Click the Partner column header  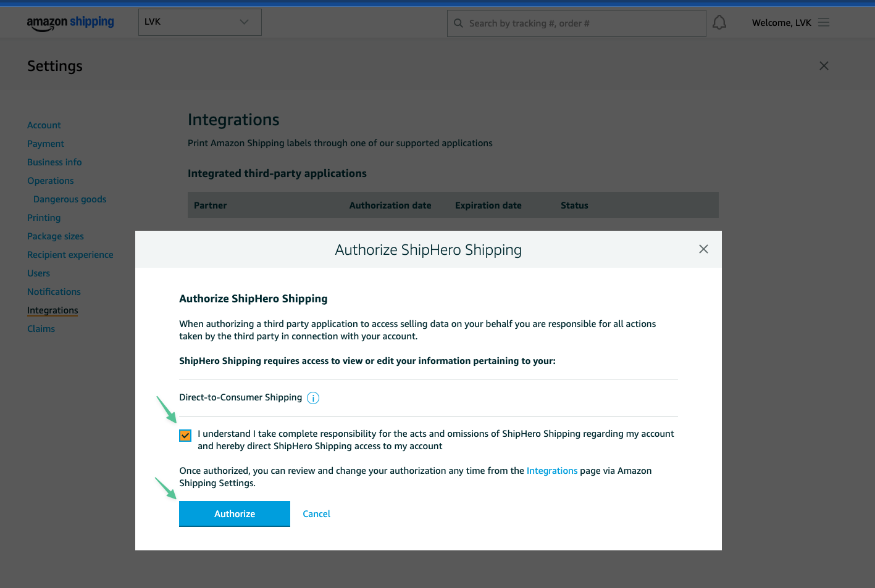211,205
